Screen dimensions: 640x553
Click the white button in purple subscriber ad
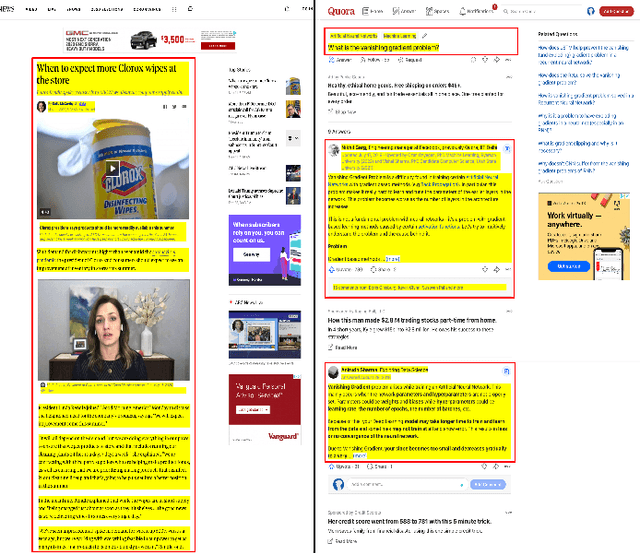251,254
